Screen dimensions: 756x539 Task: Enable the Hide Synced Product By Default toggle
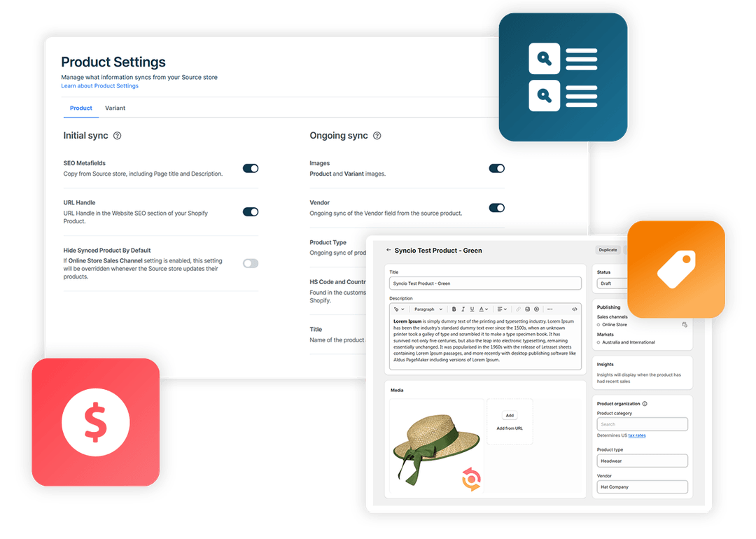coord(251,262)
